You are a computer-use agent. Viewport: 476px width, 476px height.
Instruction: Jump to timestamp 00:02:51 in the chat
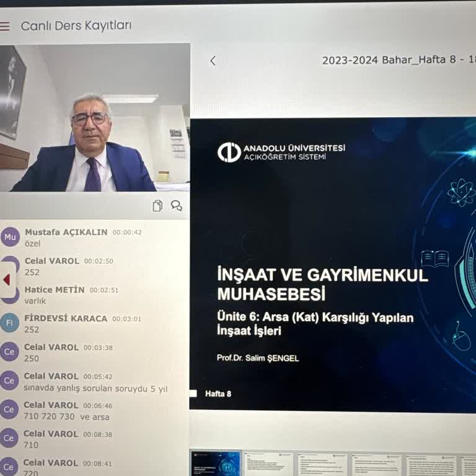(104, 290)
